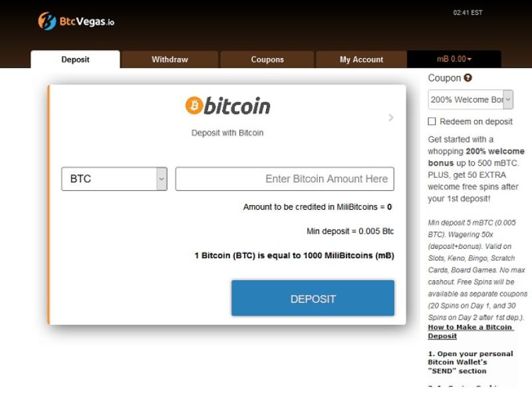
Task: Switch to the Withdraw tab
Action: coord(170,59)
